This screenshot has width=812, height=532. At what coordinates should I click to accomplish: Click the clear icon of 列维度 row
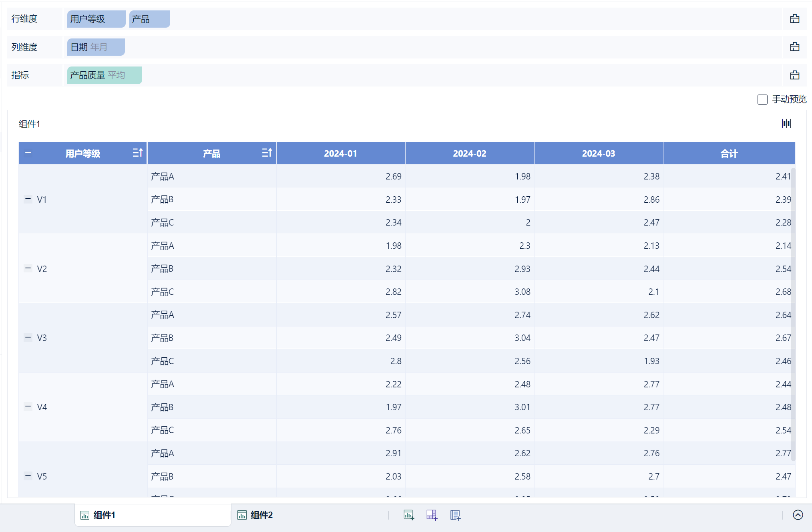(794, 47)
